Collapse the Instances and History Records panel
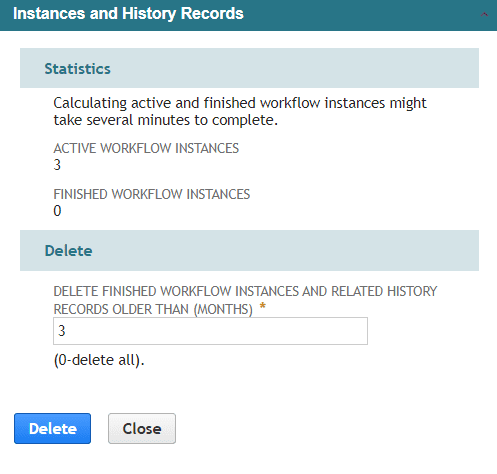The image size is (497, 474). pos(484,14)
